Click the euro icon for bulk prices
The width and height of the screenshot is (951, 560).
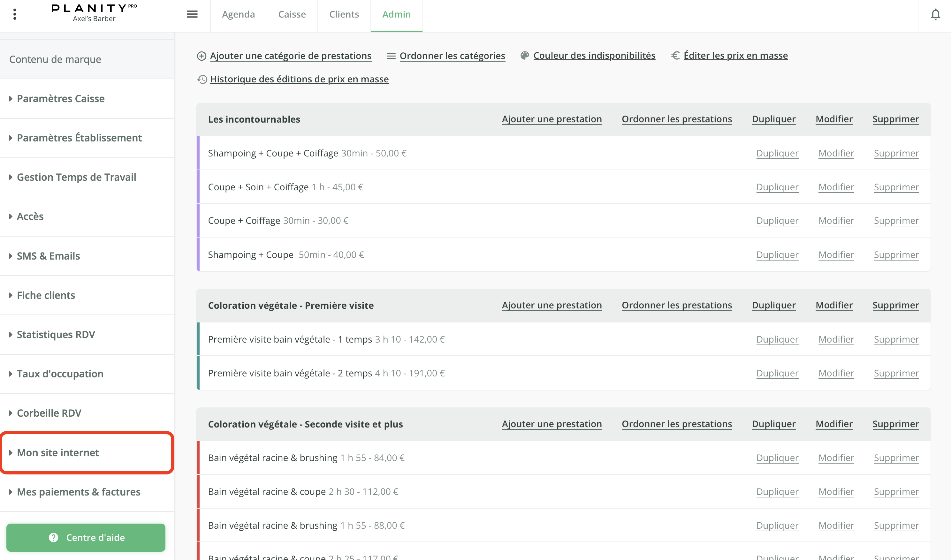pos(675,56)
